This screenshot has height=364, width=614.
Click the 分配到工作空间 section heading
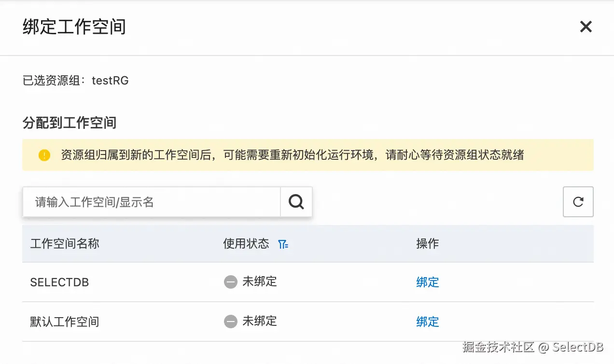pyautogui.click(x=70, y=123)
